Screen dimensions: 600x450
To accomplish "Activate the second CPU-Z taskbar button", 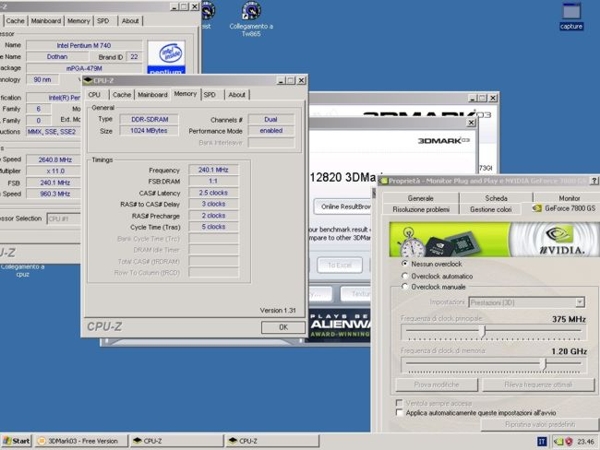I will [x=272, y=441].
